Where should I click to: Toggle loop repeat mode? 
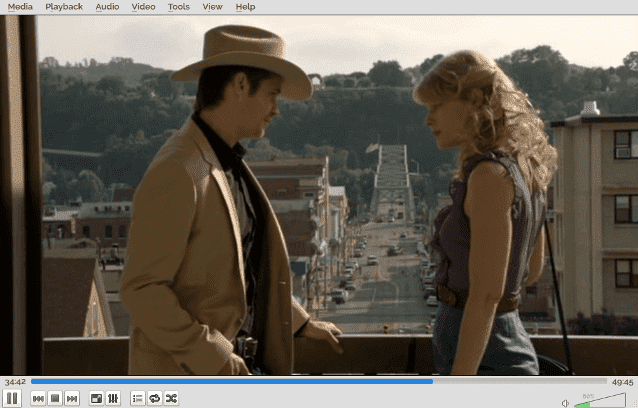(155, 399)
